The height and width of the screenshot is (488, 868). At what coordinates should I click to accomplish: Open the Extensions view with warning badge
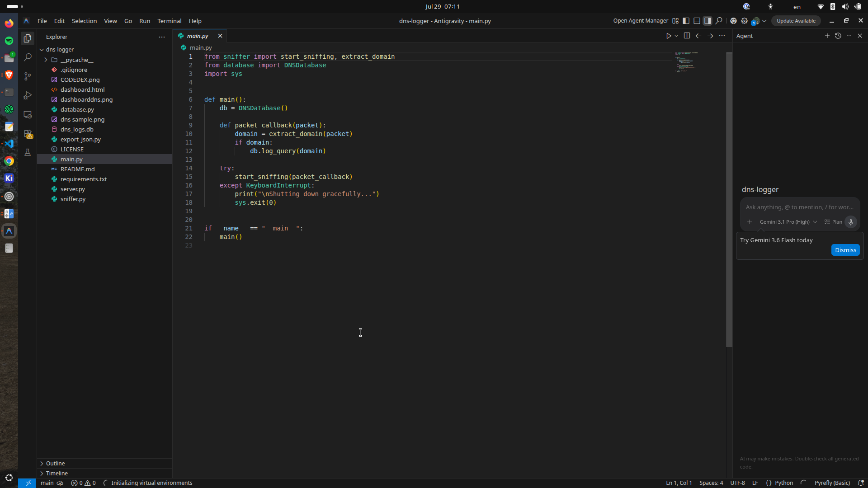[x=28, y=134]
